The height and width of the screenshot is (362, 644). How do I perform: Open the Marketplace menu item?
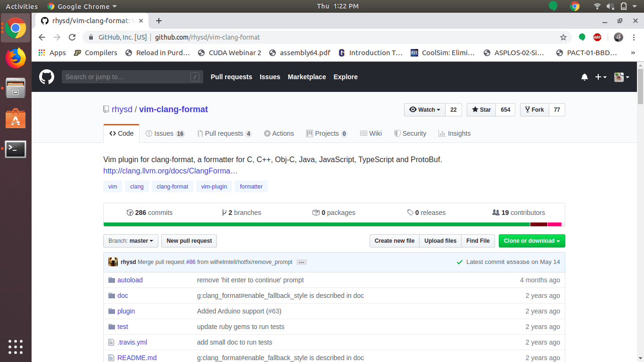pos(306,77)
